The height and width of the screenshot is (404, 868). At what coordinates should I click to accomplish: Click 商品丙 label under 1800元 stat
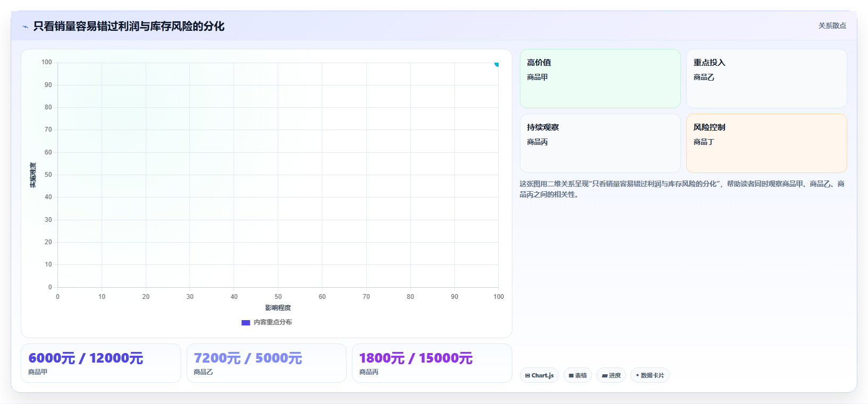click(369, 372)
